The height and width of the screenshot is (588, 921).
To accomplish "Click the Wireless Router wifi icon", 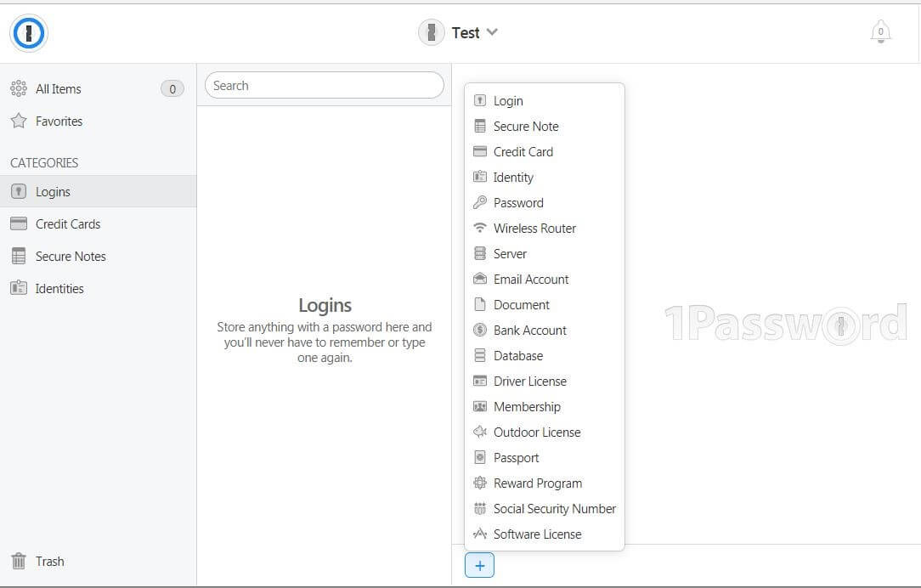I will (x=480, y=228).
